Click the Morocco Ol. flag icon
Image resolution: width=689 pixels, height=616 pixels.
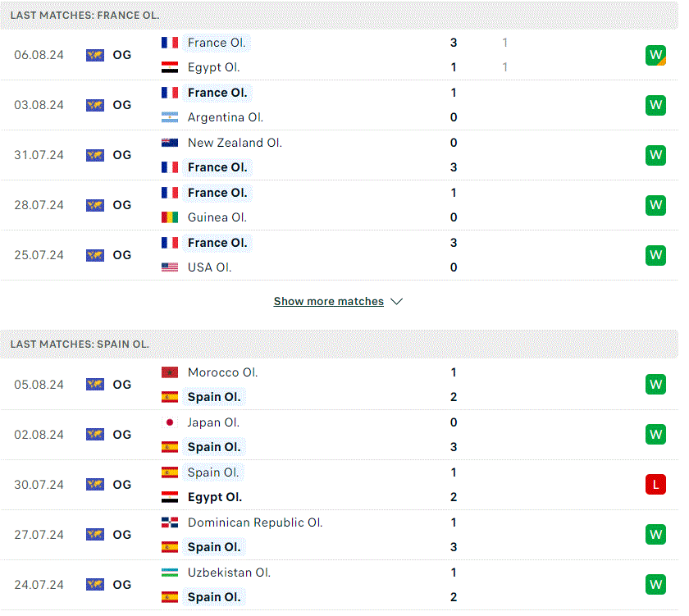(x=170, y=372)
